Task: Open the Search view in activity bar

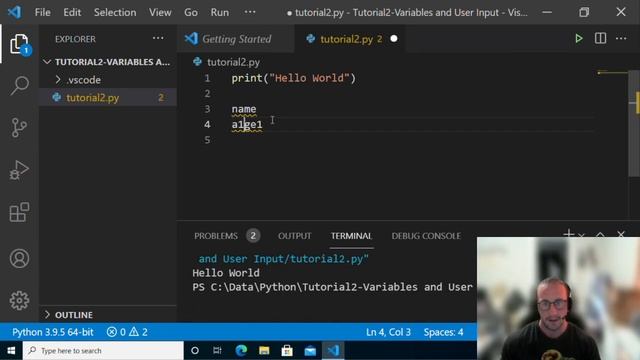Action: pyautogui.click(x=19, y=86)
